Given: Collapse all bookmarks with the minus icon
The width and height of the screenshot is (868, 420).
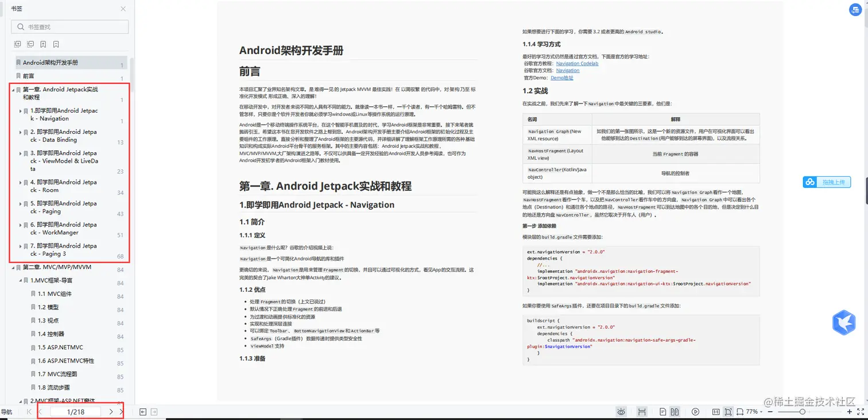Looking at the screenshot, I should tap(29, 44).
